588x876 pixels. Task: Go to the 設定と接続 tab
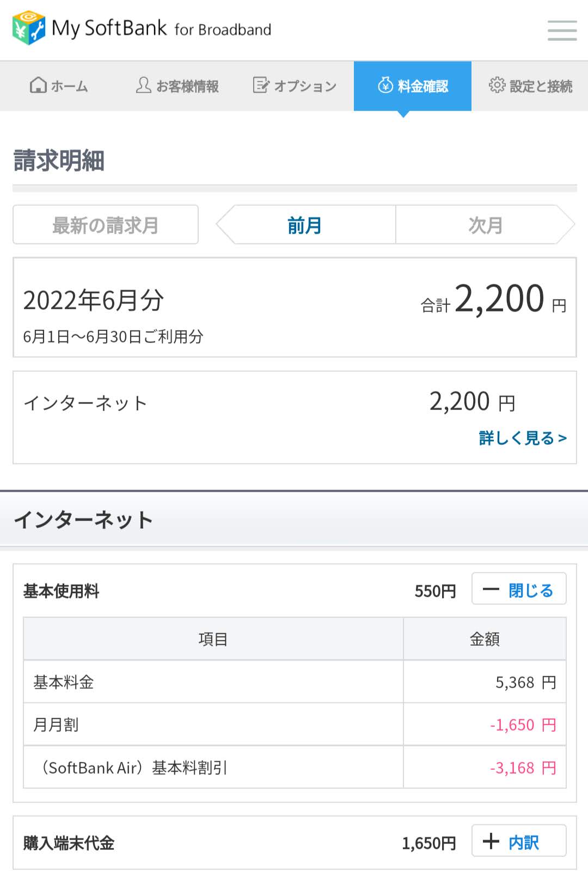[x=531, y=86]
